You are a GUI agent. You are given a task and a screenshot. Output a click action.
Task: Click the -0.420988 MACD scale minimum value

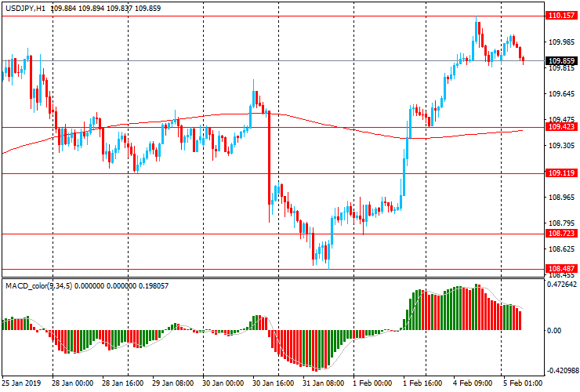562,371
